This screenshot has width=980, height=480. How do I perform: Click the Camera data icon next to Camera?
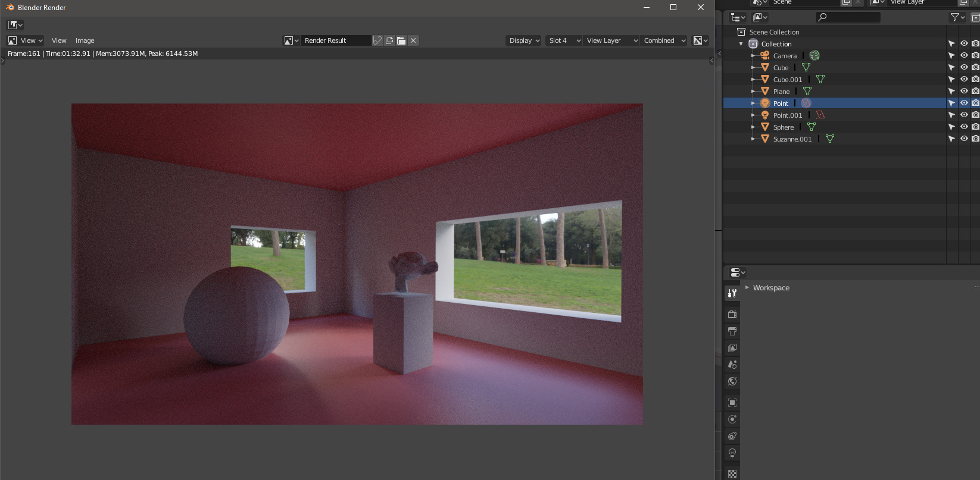[814, 55]
